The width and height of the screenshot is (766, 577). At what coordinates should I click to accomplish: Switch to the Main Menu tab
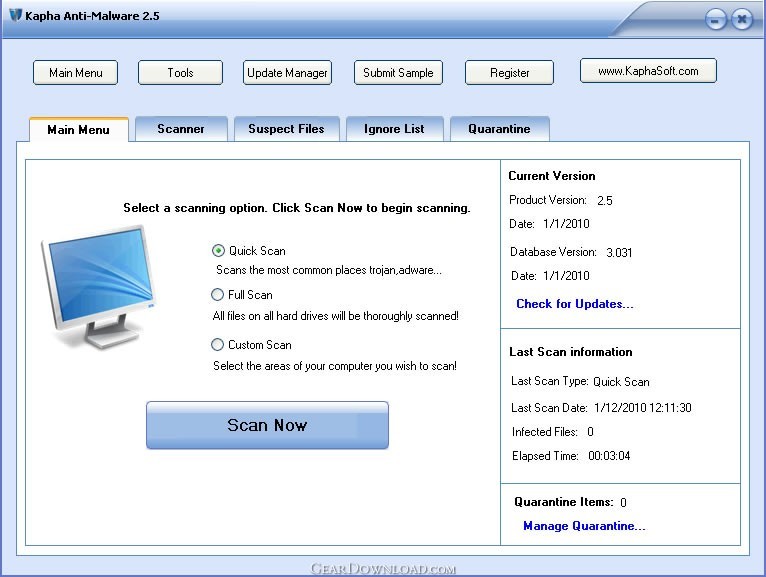click(79, 129)
